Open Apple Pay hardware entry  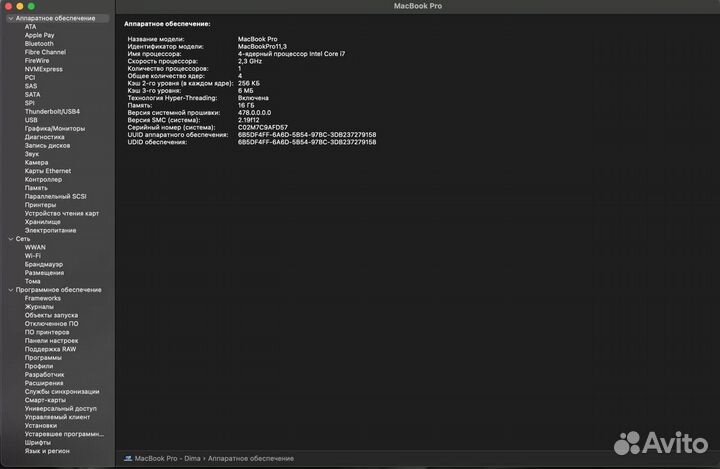[39, 35]
